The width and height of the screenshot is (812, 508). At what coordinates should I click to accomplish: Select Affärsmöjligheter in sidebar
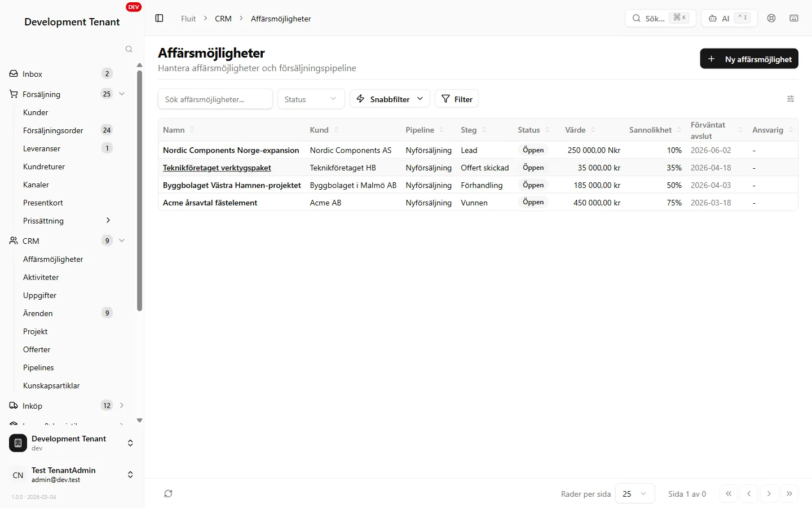pyautogui.click(x=53, y=259)
